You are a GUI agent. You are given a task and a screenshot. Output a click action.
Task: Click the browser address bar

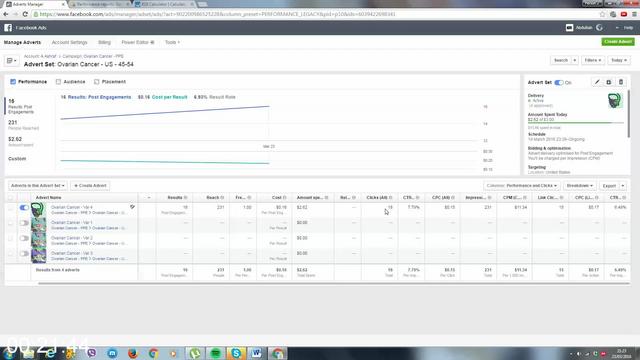coord(314,14)
